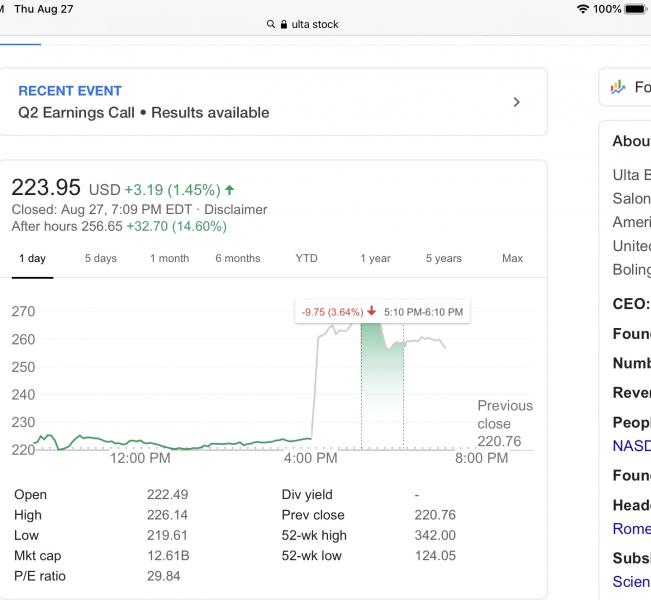
Task: Tap the battery icon in status bar
Action: 636,9
